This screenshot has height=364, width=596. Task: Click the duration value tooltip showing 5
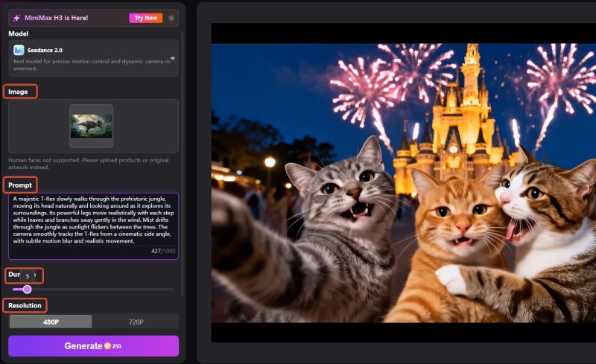pyautogui.click(x=28, y=276)
